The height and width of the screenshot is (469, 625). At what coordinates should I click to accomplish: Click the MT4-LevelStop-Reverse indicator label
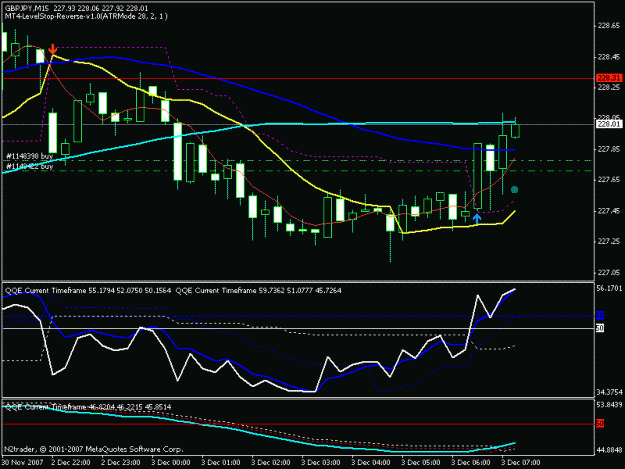[x=86, y=16]
